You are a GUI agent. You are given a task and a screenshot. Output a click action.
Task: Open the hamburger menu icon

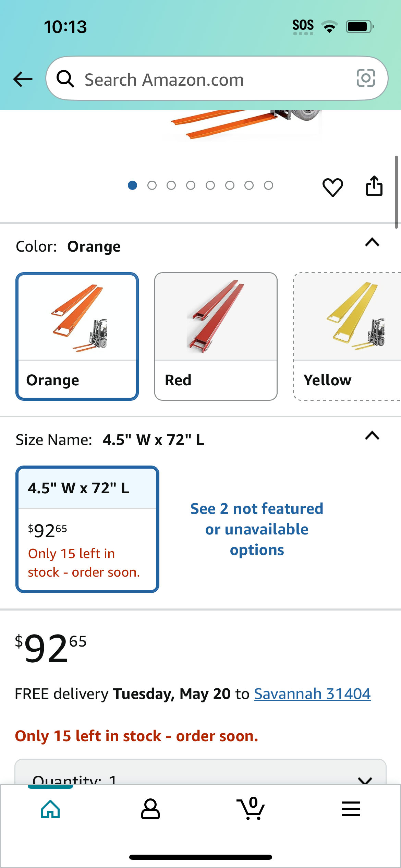coord(351,809)
